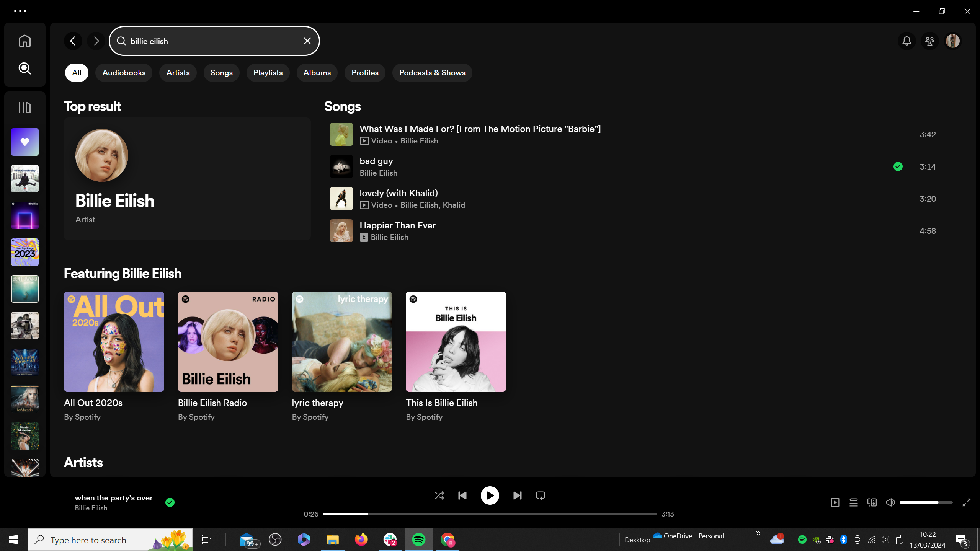Image resolution: width=980 pixels, height=551 pixels.
Task: Show hidden toolbar items with the taskbar chevron
Action: tap(758, 533)
